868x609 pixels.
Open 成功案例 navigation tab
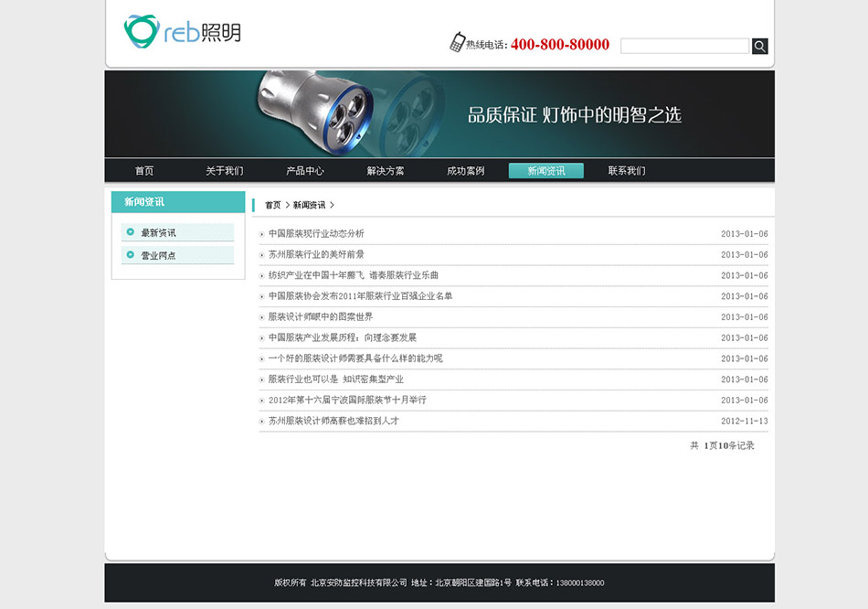466,171
